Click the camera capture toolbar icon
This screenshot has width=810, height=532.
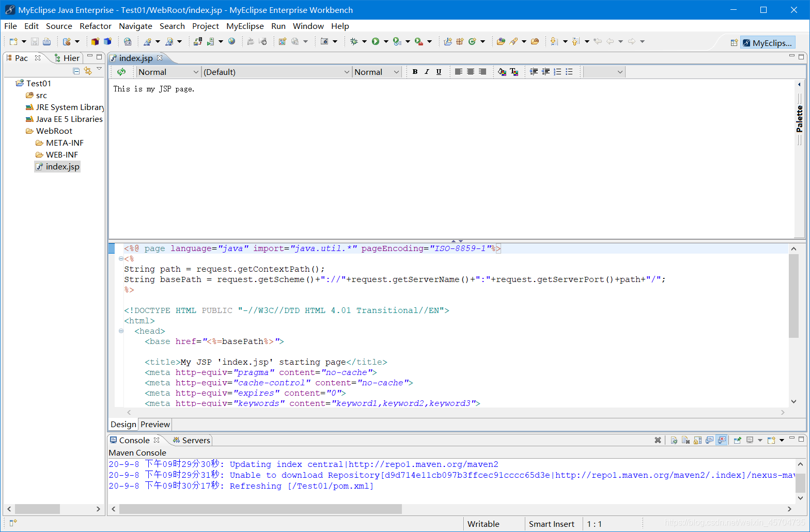[x=324, y=41]
